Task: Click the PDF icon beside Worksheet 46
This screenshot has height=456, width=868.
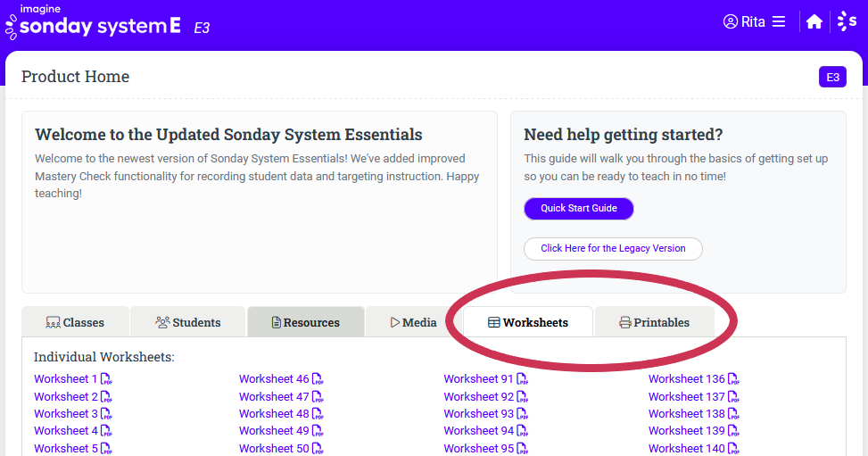Action: tap(318, 379)
